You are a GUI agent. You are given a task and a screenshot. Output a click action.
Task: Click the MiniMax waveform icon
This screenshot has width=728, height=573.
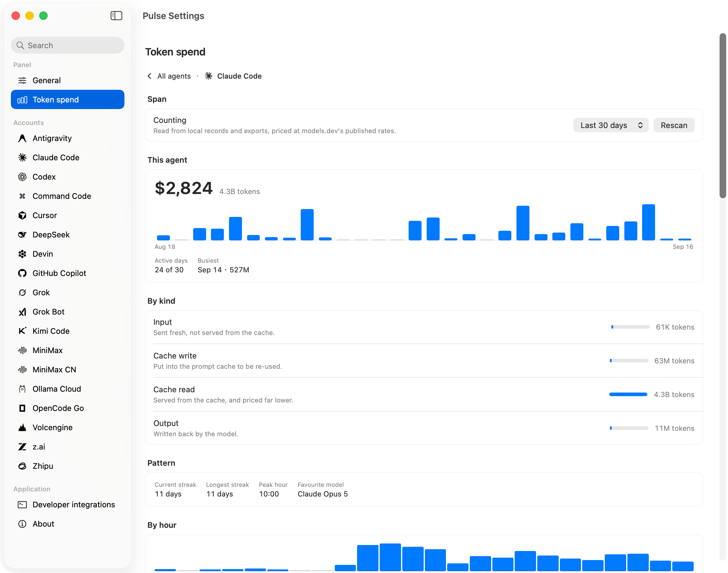[x=22, y=350]
